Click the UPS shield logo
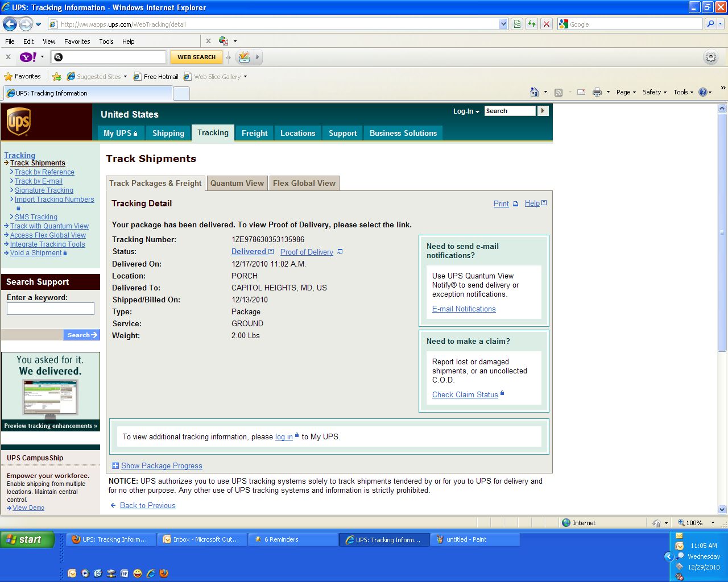The image size is (728, 582). pyautogui.click(x=18, y=122)
